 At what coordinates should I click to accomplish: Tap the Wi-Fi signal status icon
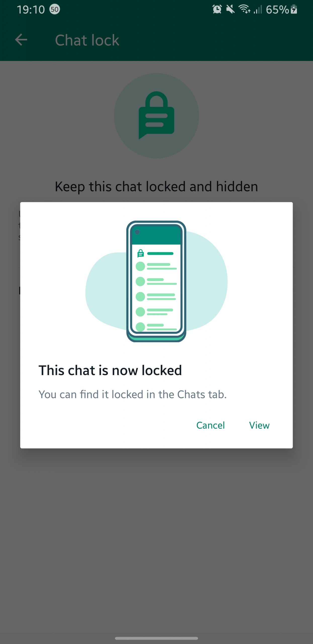pos(244,10)
